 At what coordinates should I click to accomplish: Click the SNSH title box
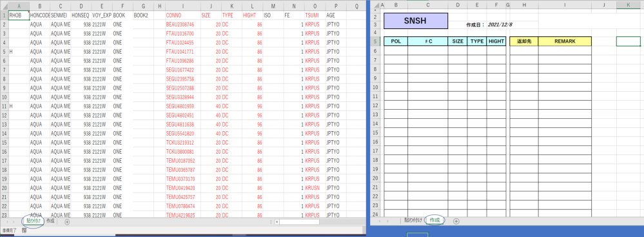coord(416,21)
